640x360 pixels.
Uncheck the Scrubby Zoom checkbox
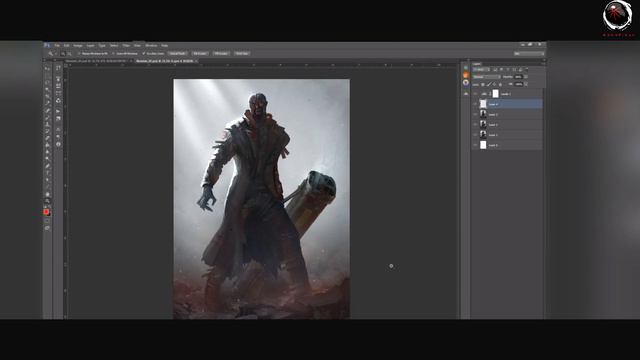tap(144, 53)
